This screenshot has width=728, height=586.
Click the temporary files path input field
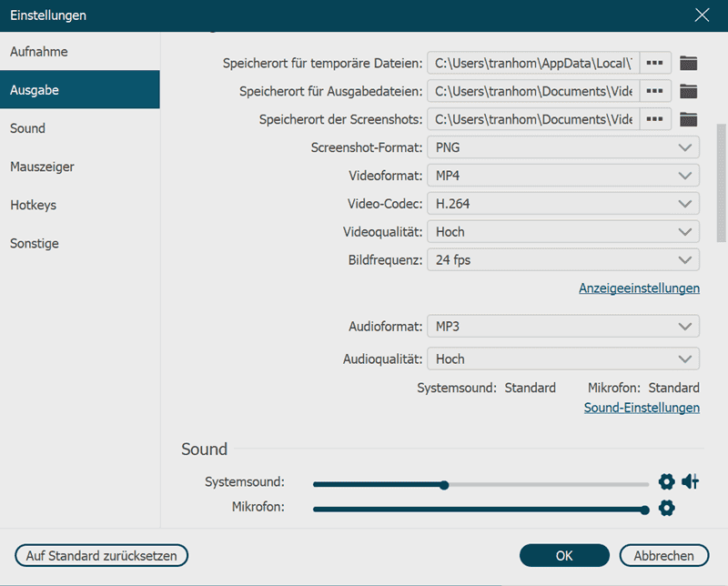(x=533, y=64)
